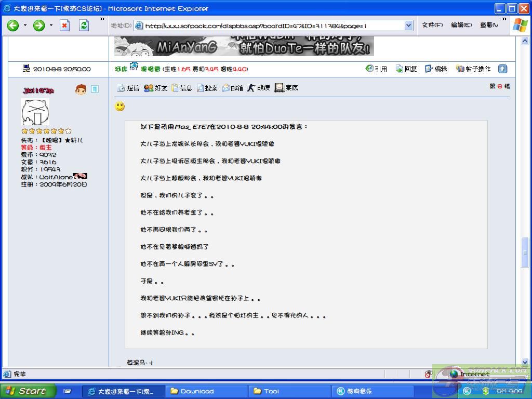
Task: Jump to page top with the up-arrow icon
Action: click(502, 69)
